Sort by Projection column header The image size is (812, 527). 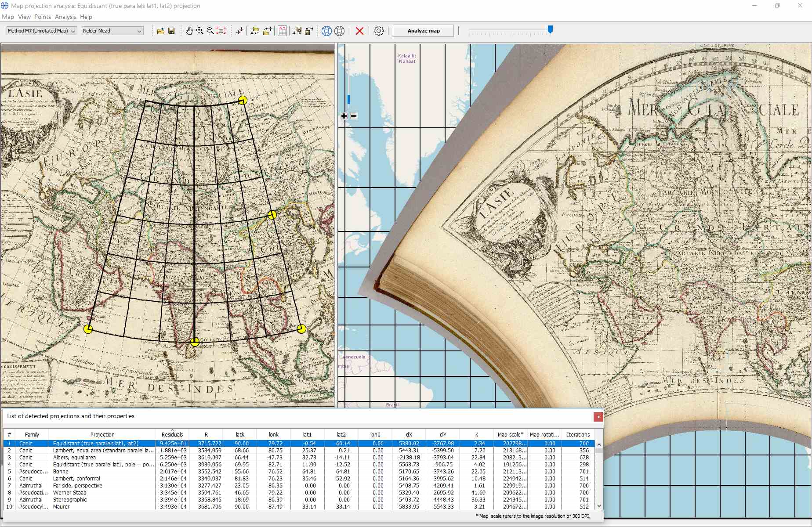click(x=102, y=434)
